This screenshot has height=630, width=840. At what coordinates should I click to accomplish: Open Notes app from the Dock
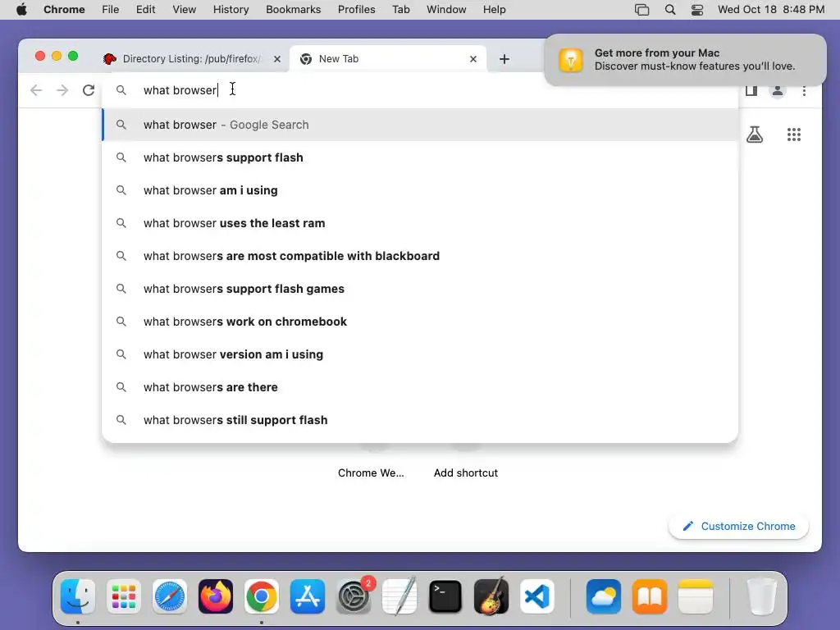[696, 596]
